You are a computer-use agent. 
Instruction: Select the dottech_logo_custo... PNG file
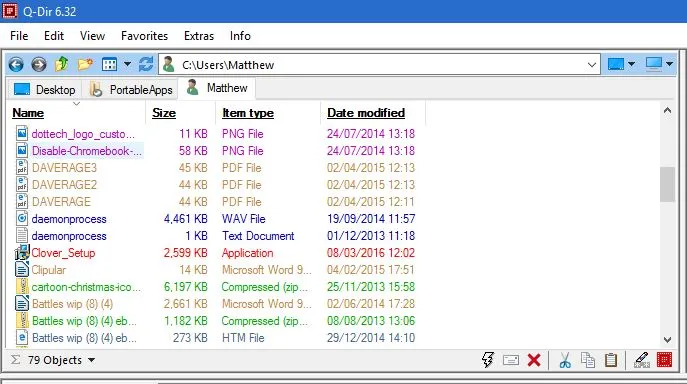[x=83, y=134]
